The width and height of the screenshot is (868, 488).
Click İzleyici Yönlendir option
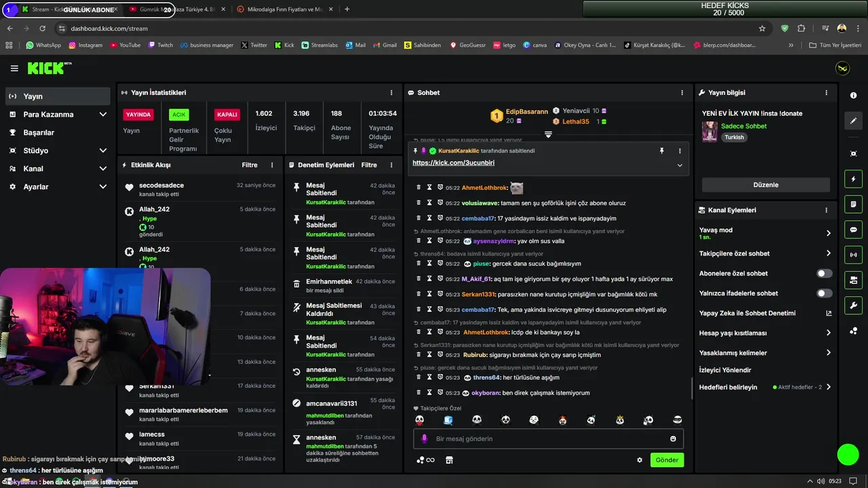pyautogui.click(x=725, y=370)
